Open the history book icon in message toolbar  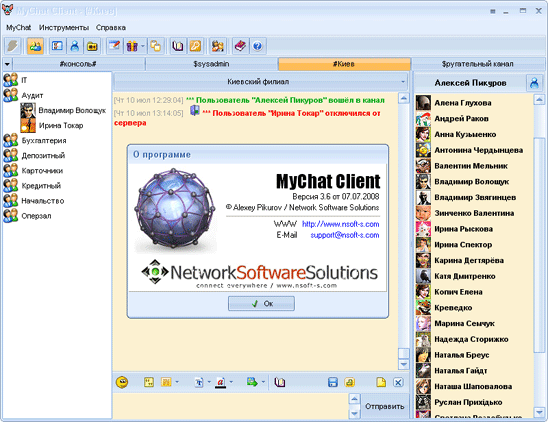(280, 382)
